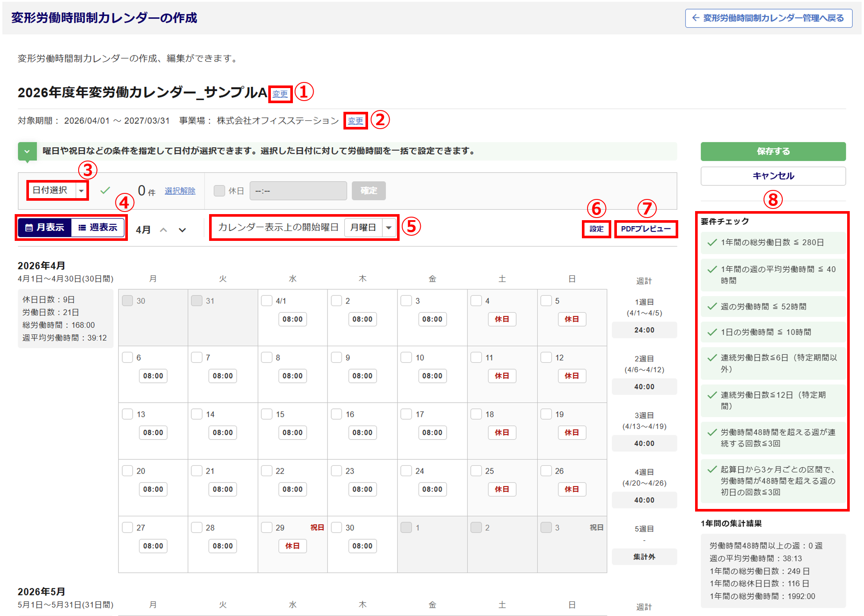This screenshot has width=864, height=616.
Task: Click 変更 link next to calendar name
Action: coord(280,94)
